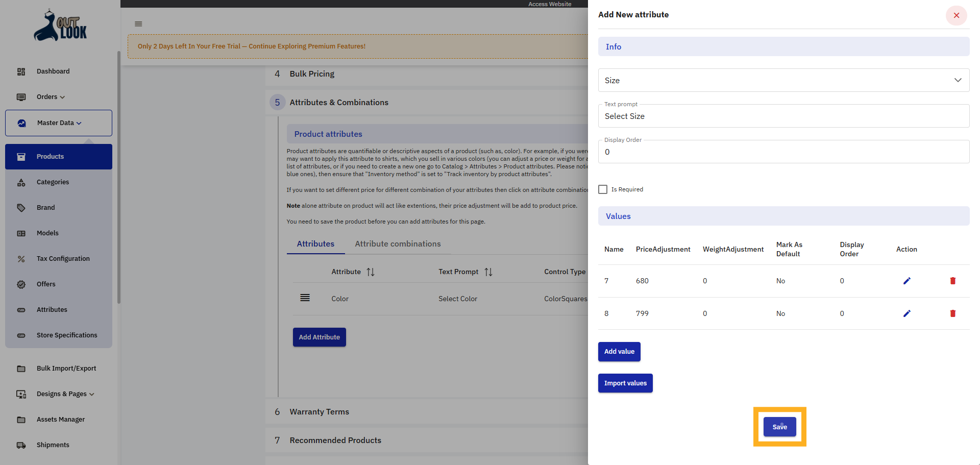Collapse the Master Data menu
This screenshot has height=465, width=980.
click(x=59, y=123)
